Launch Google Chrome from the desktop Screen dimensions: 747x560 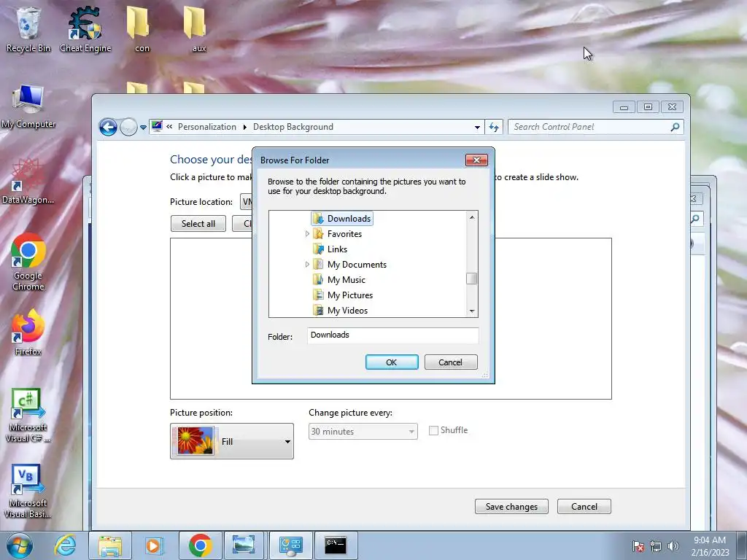(28, 262)
